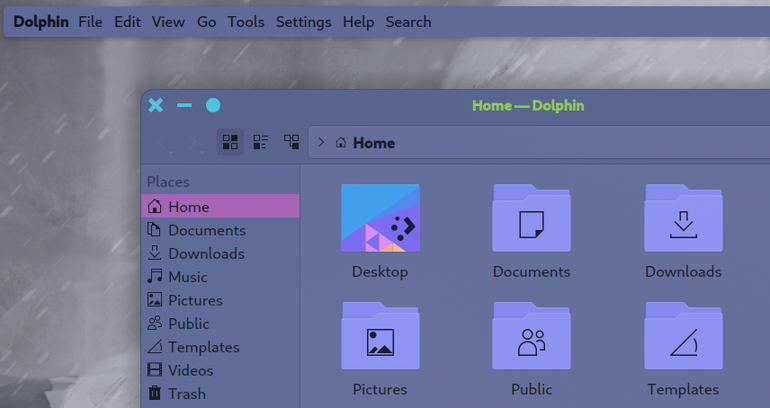
Task: Click the Pictures name label in file view
Action: (x=380, y=389)
